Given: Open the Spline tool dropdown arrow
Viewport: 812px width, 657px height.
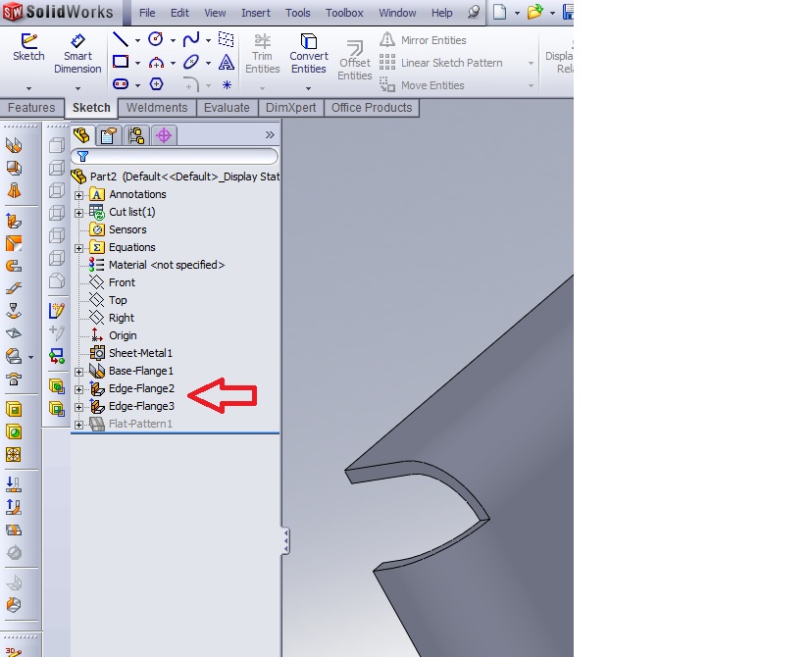Looking at the screenshot, I should click(x=208, y=40).
